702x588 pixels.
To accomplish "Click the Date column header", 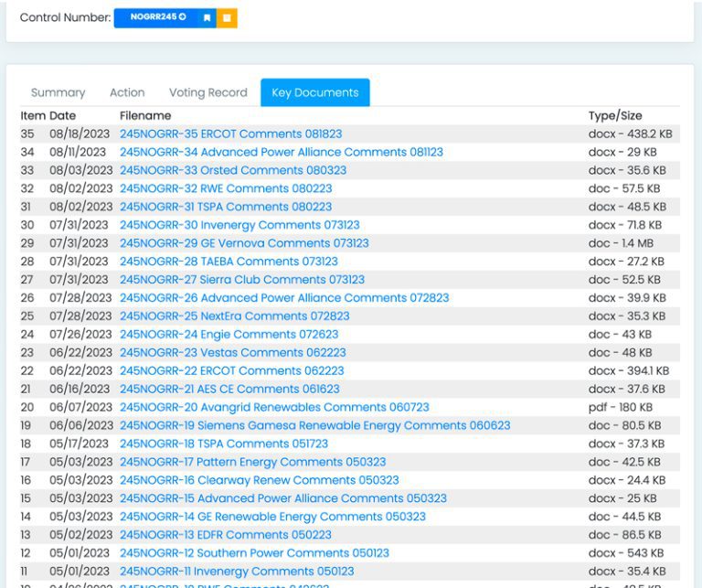I will (63, 116).
